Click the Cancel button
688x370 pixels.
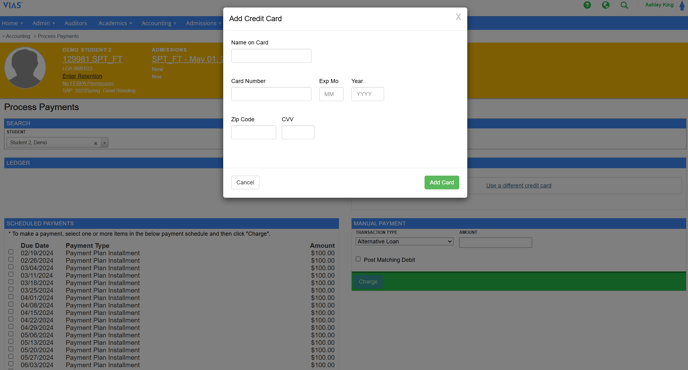245,183
